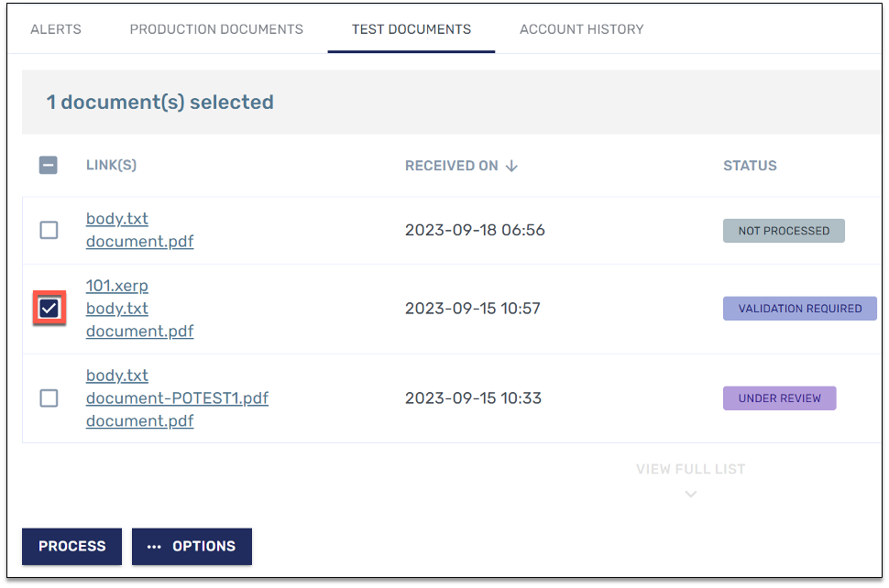Viewport: 889px width, 588px height.
Task: Open body.txt in the first row
Action: click(x=116, y=219)
